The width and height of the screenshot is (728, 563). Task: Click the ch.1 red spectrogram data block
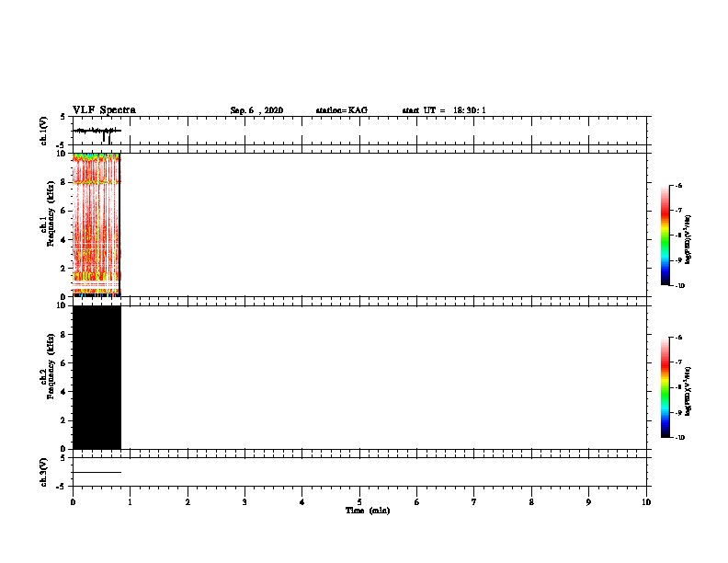pos(97,224)
